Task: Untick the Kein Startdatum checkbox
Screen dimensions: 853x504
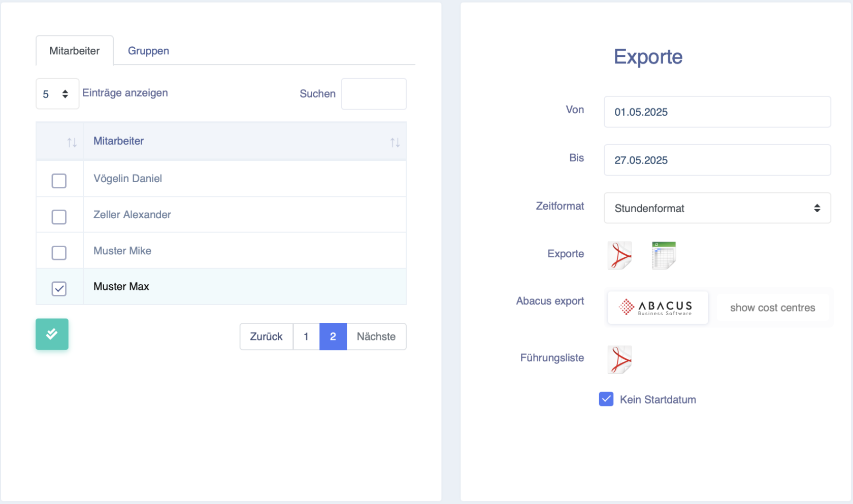Action: pyautogui.click(x=606, y=399)
